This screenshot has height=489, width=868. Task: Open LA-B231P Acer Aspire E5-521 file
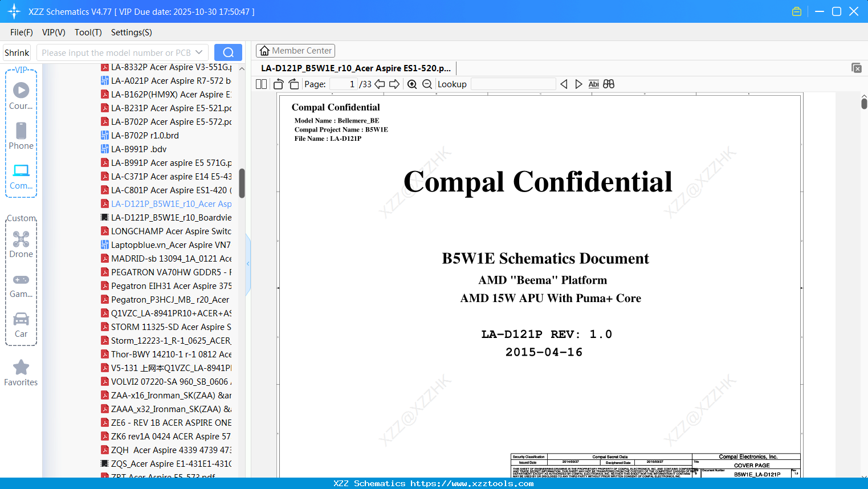coord(171,108)
